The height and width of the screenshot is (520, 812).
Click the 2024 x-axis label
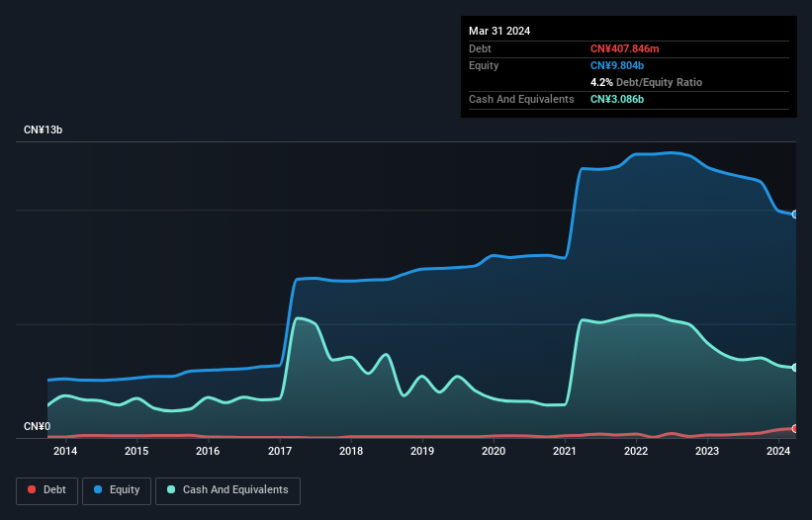click(x=778, y=451)
